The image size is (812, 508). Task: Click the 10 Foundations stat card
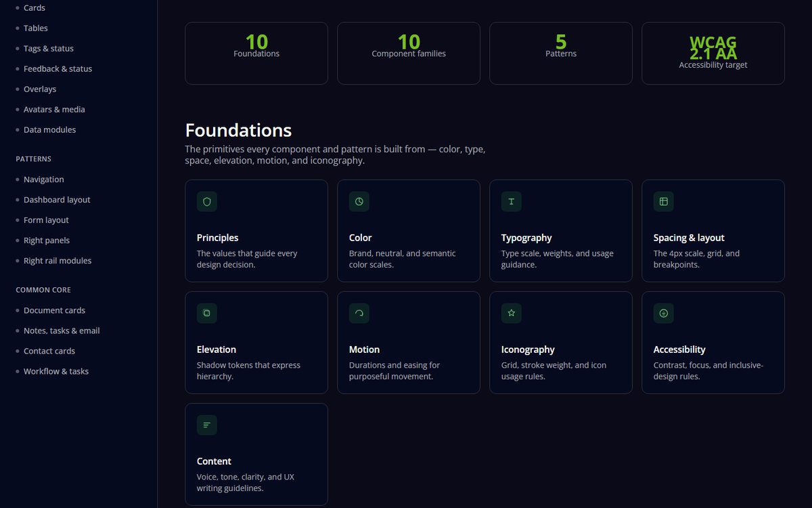point(256,54)
